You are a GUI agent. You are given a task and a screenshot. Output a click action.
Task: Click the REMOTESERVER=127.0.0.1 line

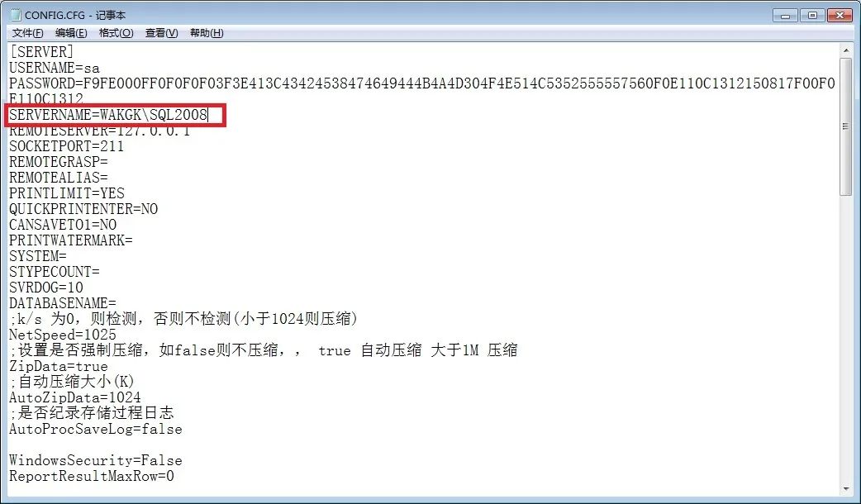coord(99,131)
